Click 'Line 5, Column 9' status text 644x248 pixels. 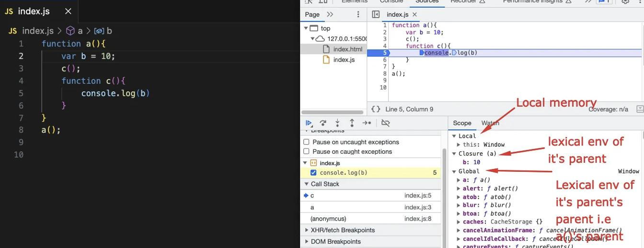click(x=409, y=109)
